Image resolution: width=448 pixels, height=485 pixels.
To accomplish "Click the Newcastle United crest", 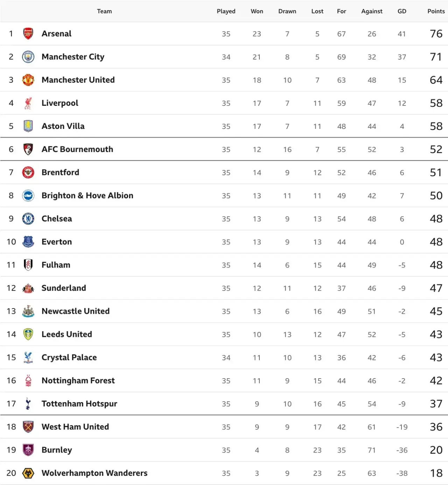I will coord(28,311).
